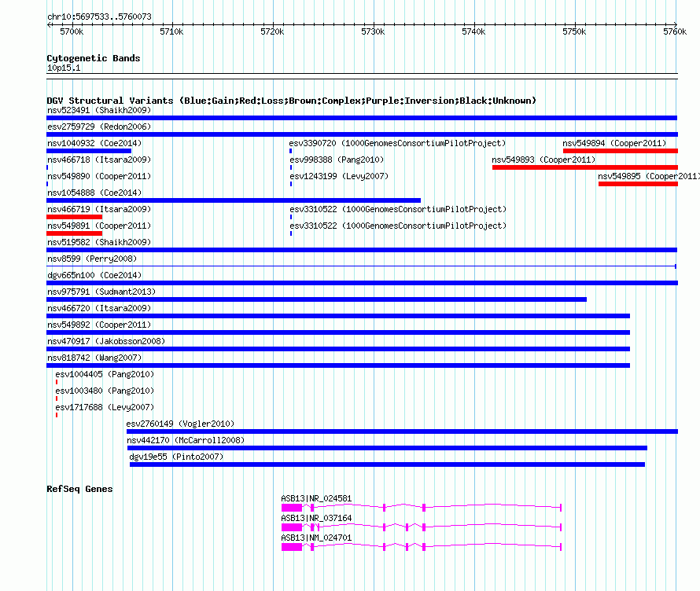This screenshot has width=700, height=591.
Task: Click the chr10:5697533..5760073 region label
Action: tap(100, 17)
